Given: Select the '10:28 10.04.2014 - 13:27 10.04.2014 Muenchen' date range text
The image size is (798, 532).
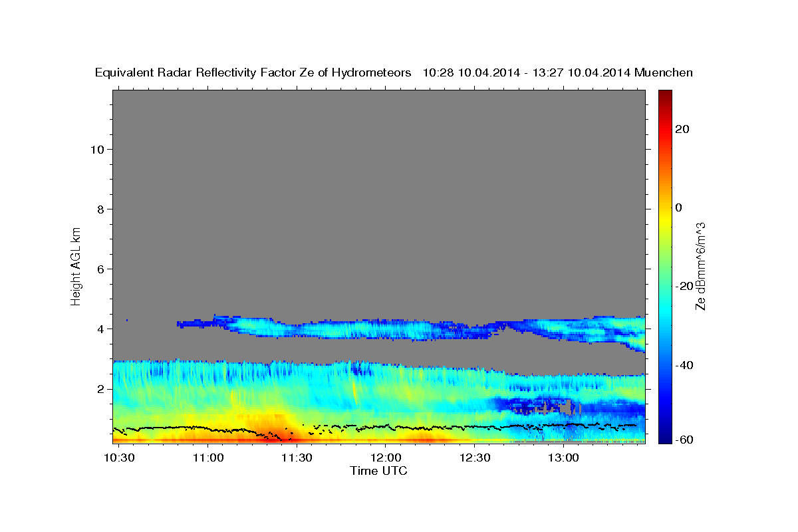Looking at the screenshot, I should 559,73.
